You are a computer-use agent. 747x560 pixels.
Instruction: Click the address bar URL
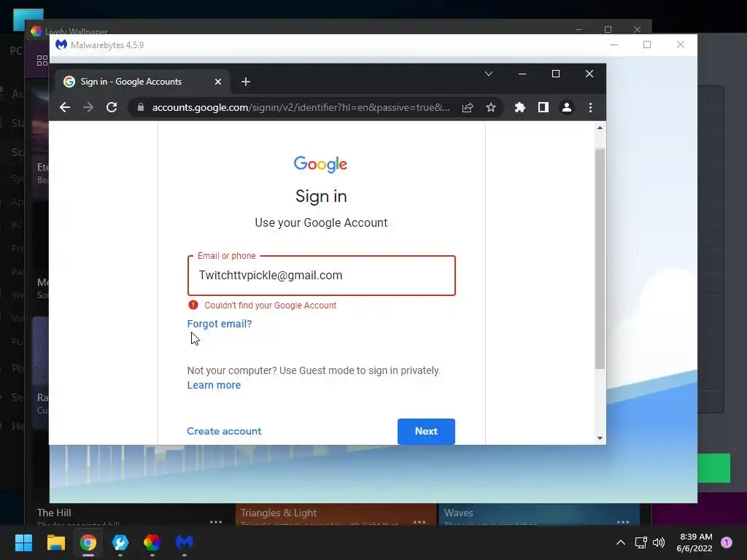click(x=301, y=108)
